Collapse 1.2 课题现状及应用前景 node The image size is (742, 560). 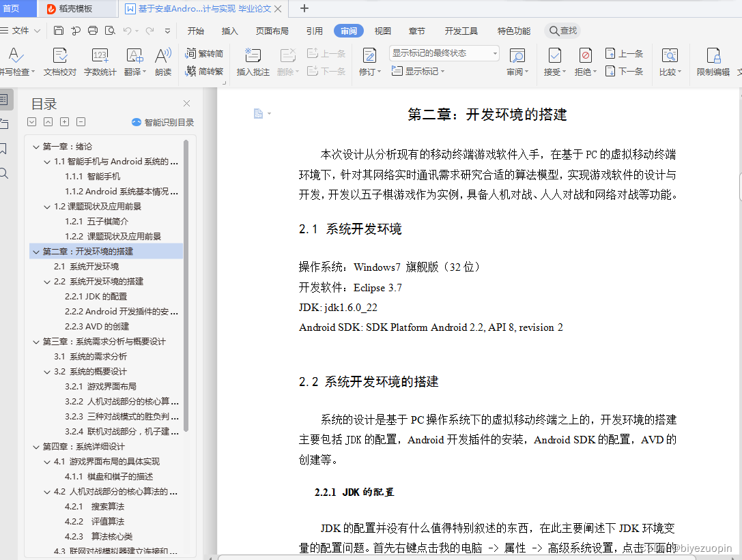pos(47,207)
